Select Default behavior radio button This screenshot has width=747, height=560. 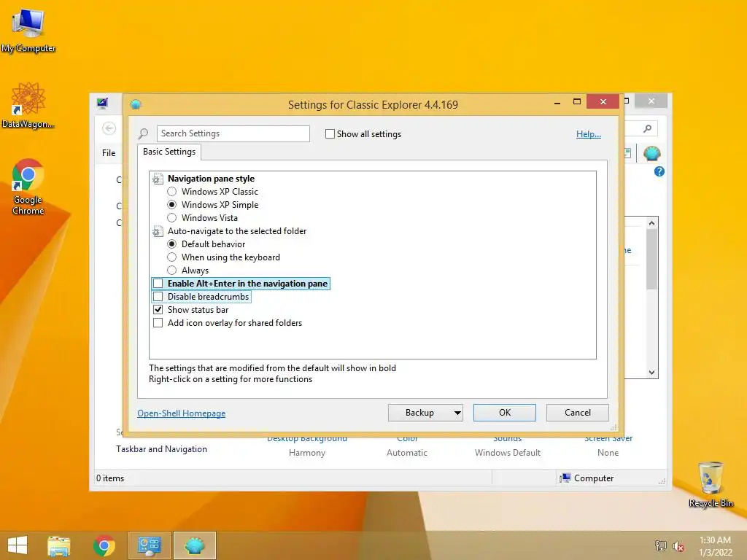point(172,244)
